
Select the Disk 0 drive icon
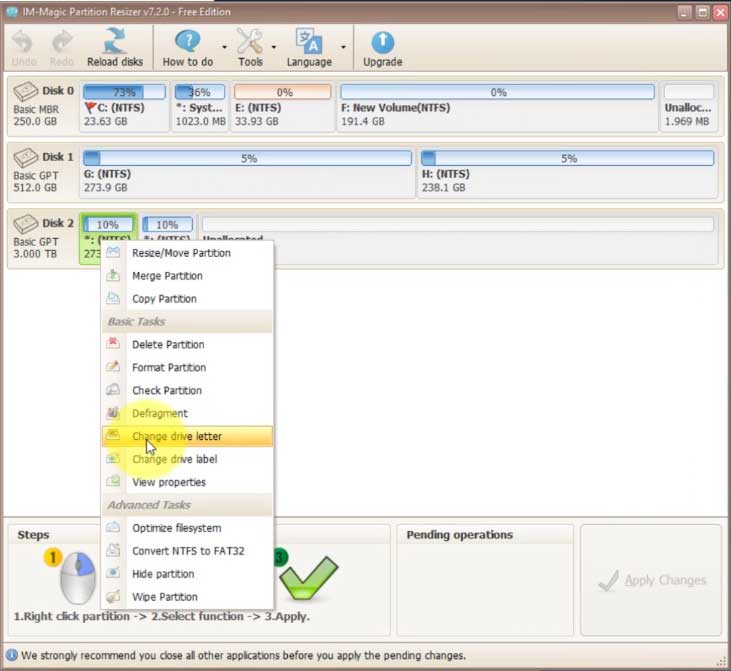pos(25,91)
